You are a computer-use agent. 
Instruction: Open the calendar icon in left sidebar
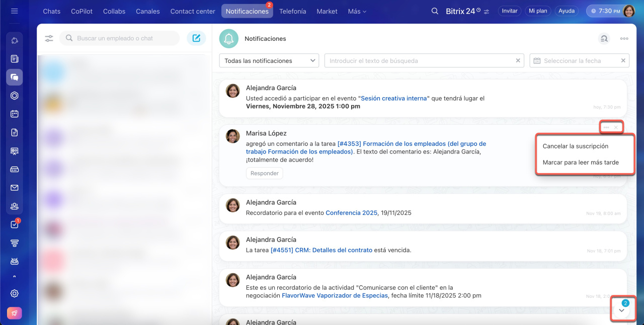(15, 114)
